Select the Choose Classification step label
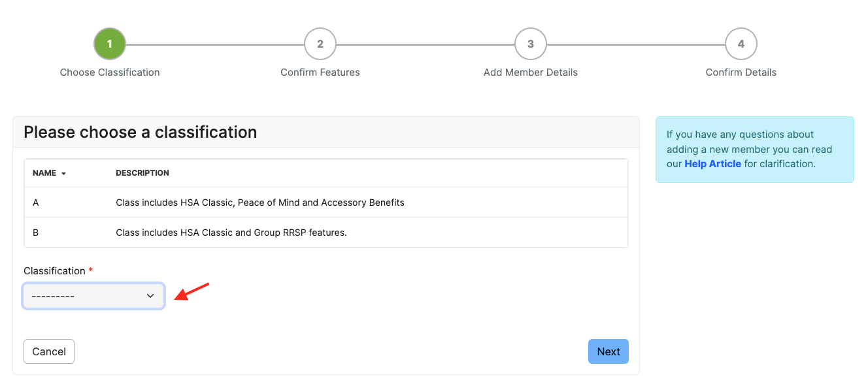This screenshot has height=388, width=868. pyautogui.click(x=110, y=73)
